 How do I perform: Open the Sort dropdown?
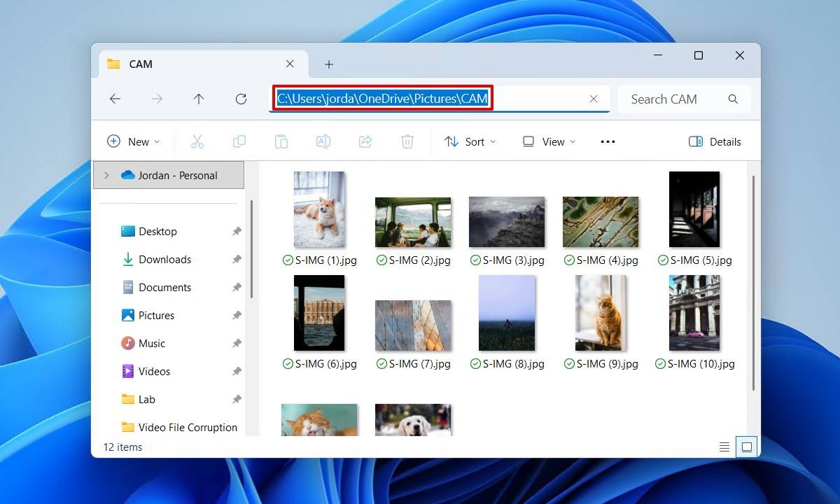(470, 141)
